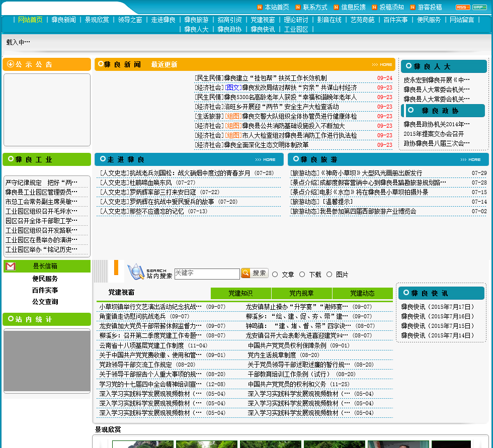Open 彝良快讯（2015年7月17日）
Screen dimensions: 493x448
point(438,307)
